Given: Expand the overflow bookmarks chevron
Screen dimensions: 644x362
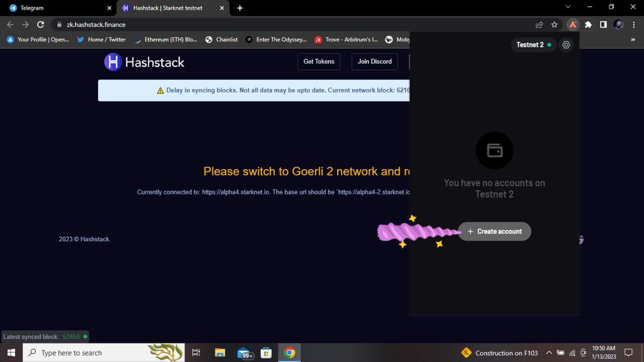Looking at the screenshot, I should [634, 39].
